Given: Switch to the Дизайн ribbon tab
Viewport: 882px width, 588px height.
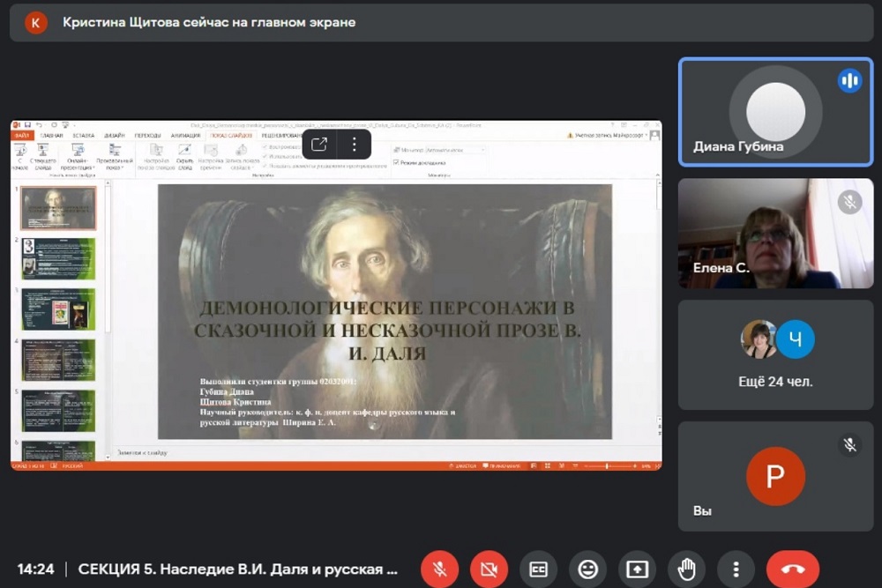Looking at the screenshot, I should pyautogui.click(x=114, y=136).
